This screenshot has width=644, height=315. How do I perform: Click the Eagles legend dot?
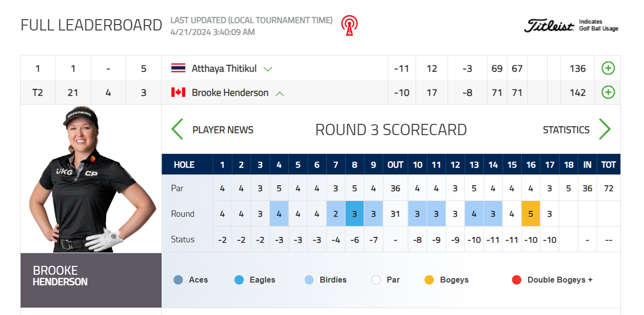point(240,280)
